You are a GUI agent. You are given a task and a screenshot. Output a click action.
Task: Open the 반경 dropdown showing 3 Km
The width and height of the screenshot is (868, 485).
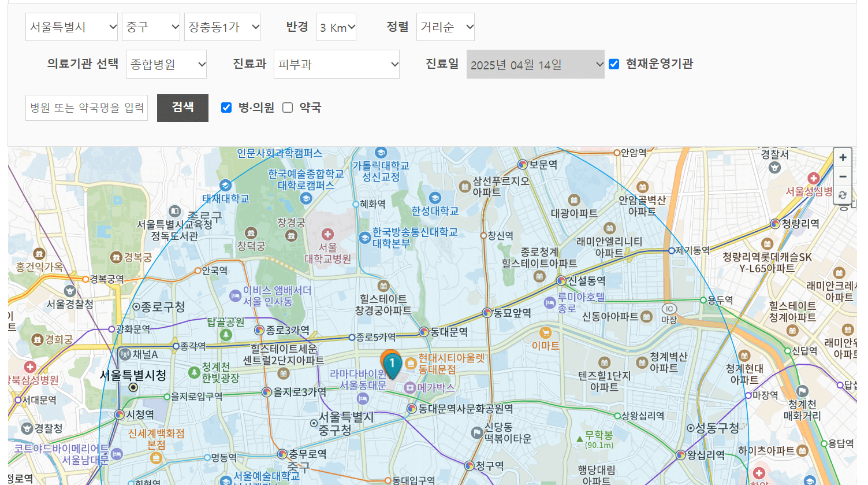tap(336, 27)
